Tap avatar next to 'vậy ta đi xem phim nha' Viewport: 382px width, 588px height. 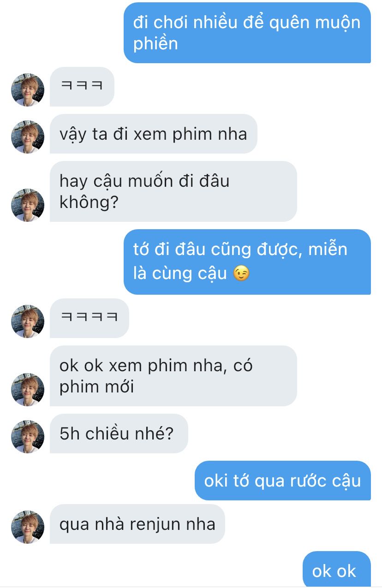click(28, 137)
